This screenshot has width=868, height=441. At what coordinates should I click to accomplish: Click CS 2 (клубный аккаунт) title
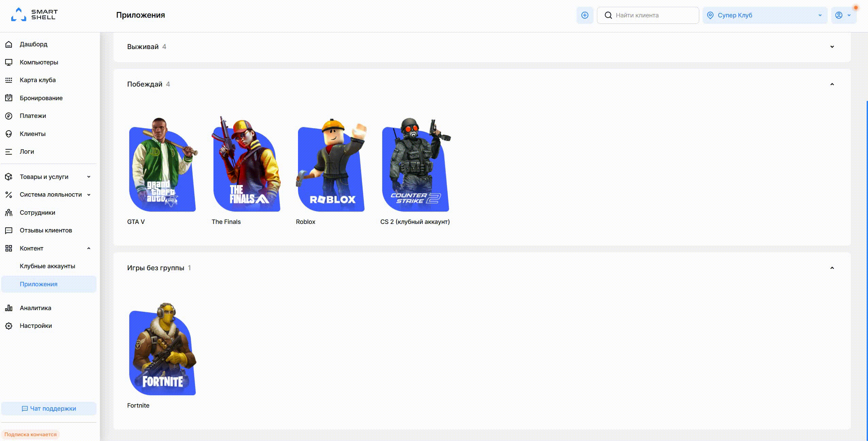point(415,222)
